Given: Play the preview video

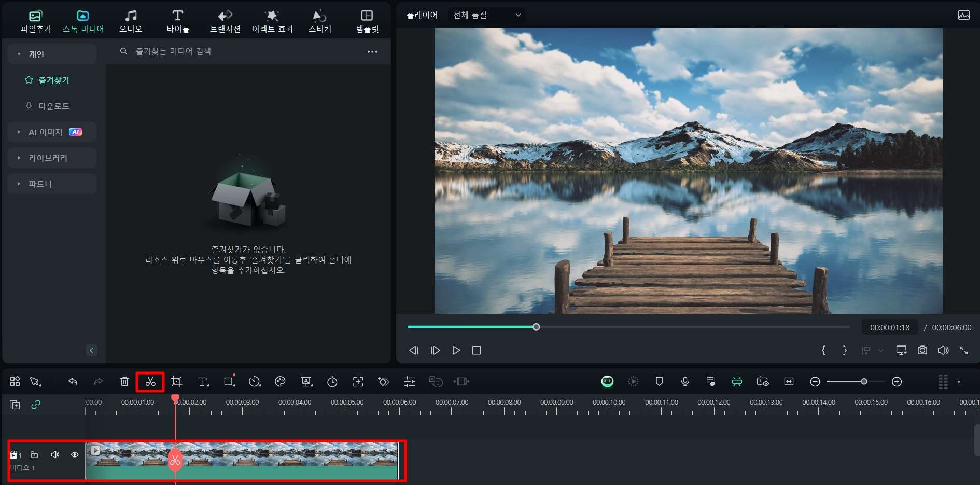Looking at the screenshot, I should [456, 350].
